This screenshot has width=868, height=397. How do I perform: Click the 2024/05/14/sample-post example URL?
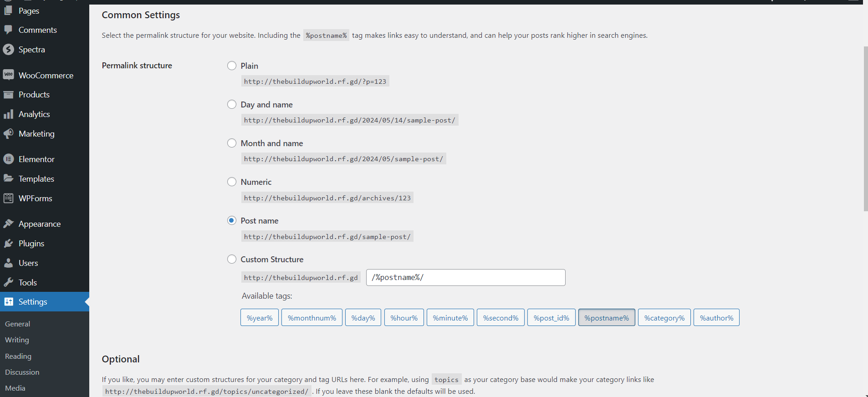(x=350, y=120)
